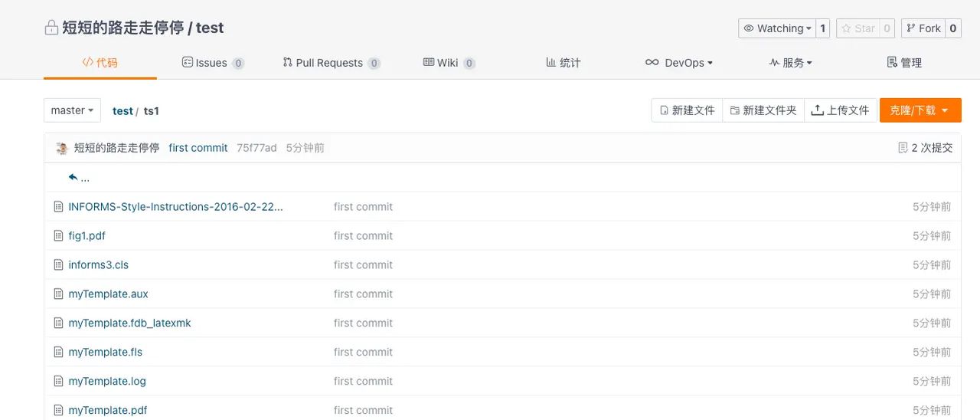
Task: Click the 新建文件夹 button
Action: point(763,110)
